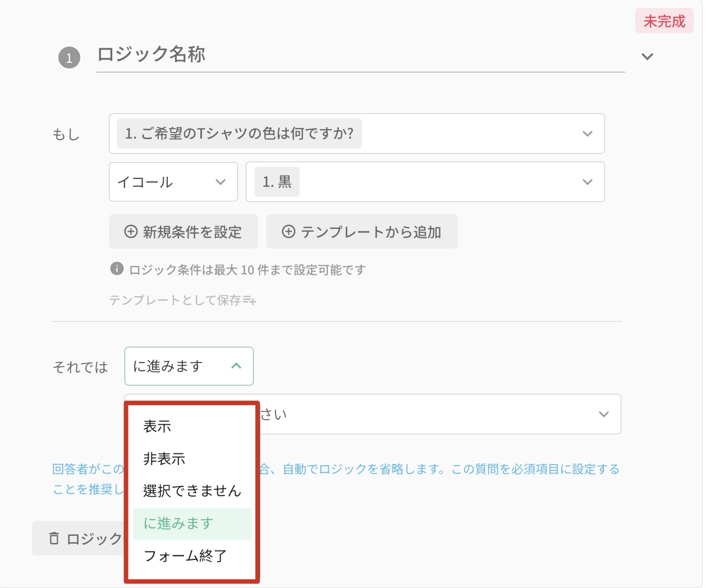Select に進みます from the action menu
The height and width of the screenshot is (588, 706).
tap(192, 524)
